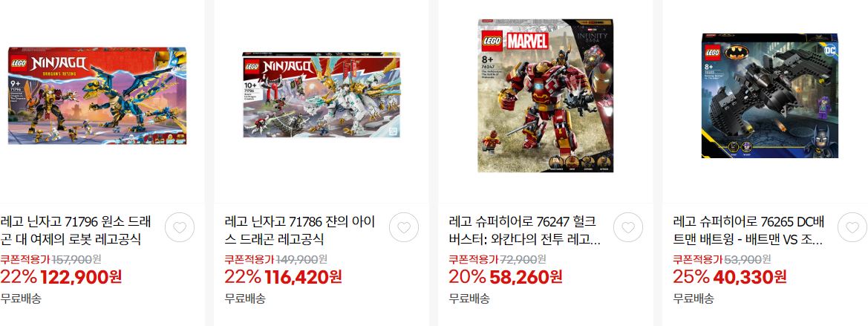The height and width of the screenshot is (326, 868).
Task: View the Batman Batwing 76265 box image
Action: coord(770,96)
